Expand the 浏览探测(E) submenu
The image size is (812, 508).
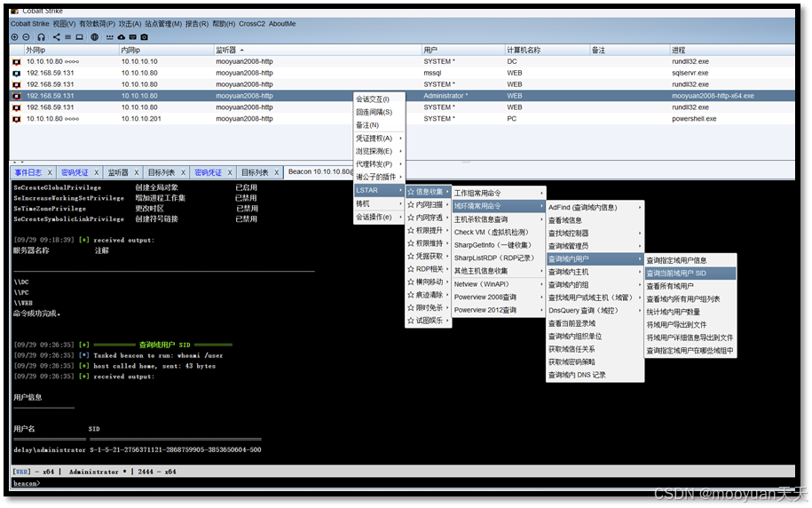(x=379, y=151)
